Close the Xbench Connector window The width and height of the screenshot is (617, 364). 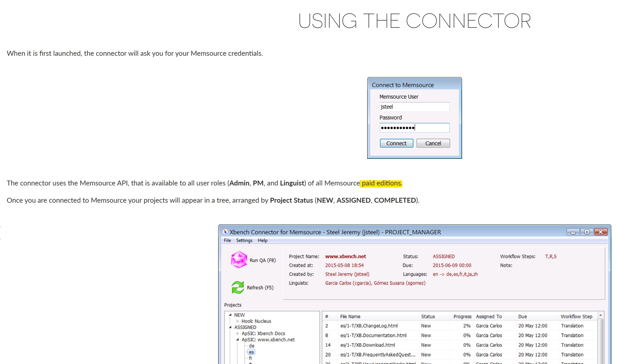[x=601, y=232]
